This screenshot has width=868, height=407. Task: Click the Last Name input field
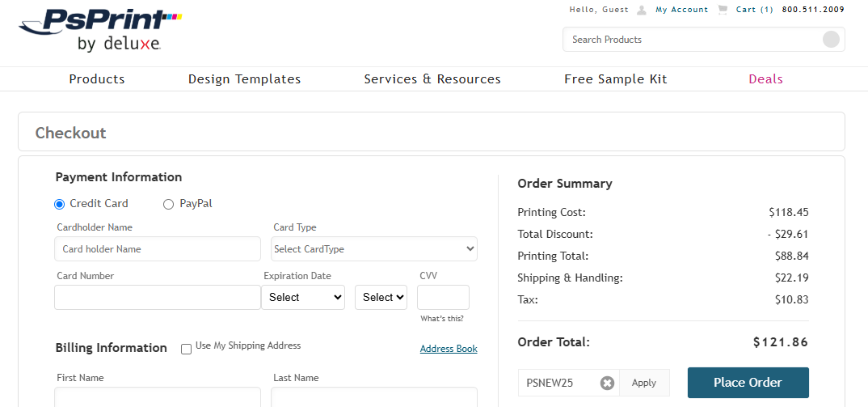click(x=374, y=397)
